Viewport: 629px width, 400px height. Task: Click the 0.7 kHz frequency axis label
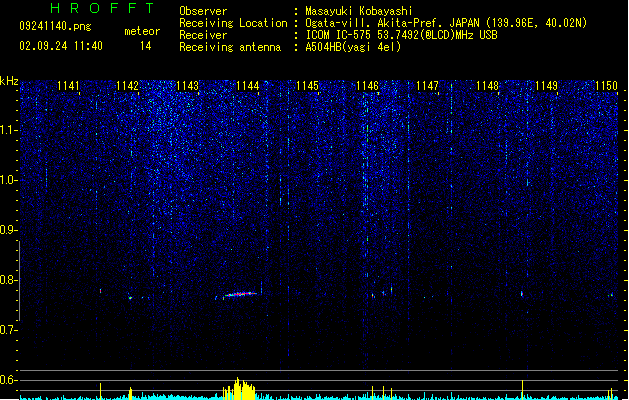click(x=8, y=330)
